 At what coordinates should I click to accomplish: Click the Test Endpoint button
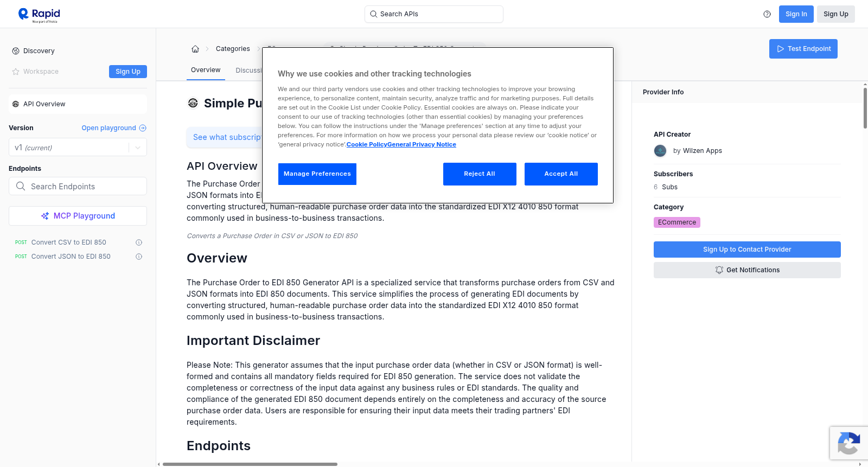[x=803, y=49]
